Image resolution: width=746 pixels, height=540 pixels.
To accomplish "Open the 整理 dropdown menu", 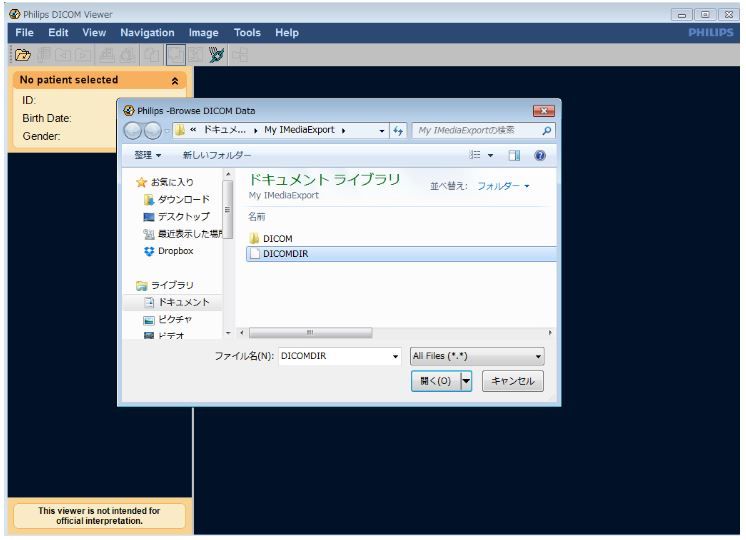I will (x=147, y=155).
